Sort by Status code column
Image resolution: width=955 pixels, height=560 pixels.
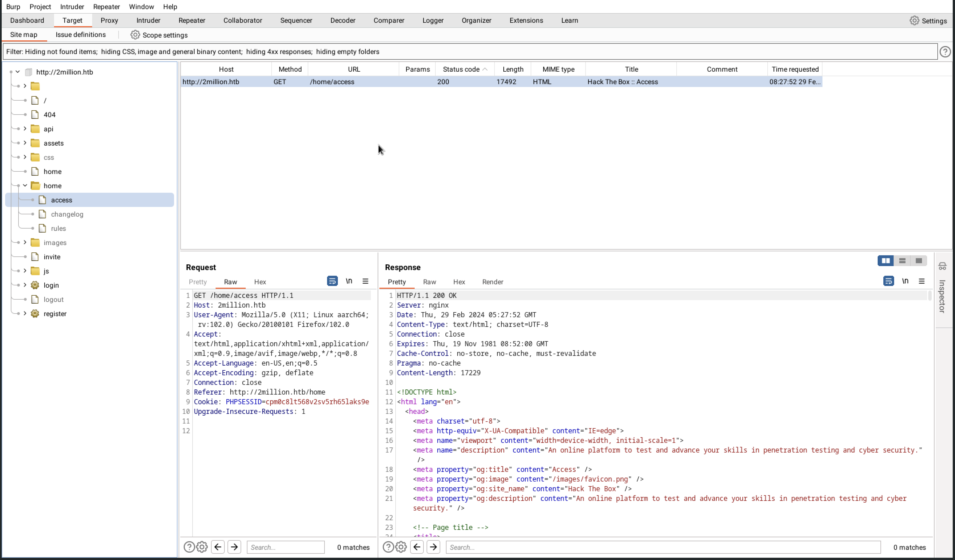[465, 69]
